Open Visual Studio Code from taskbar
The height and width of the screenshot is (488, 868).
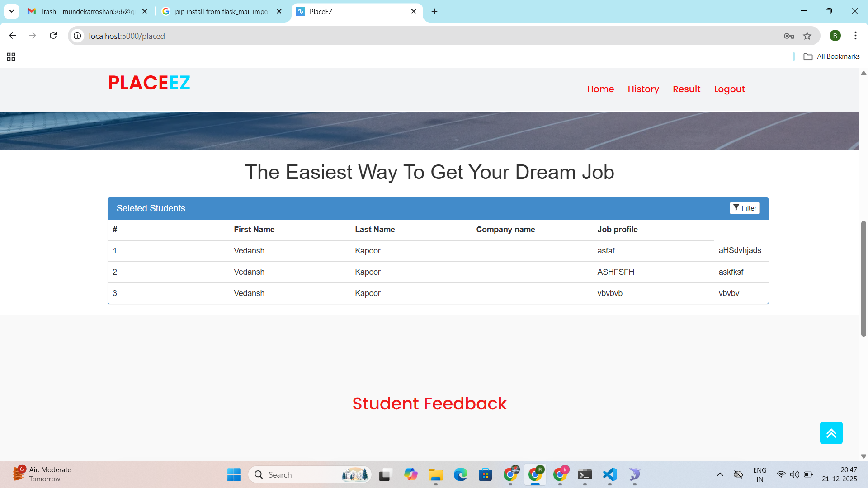click(x=609, y=474)
